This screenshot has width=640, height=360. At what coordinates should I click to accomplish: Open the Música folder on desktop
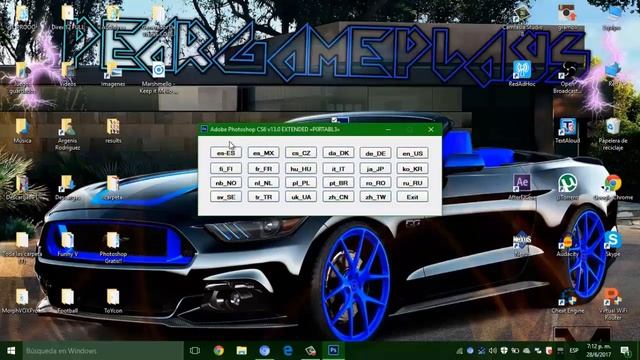point(22,131)
